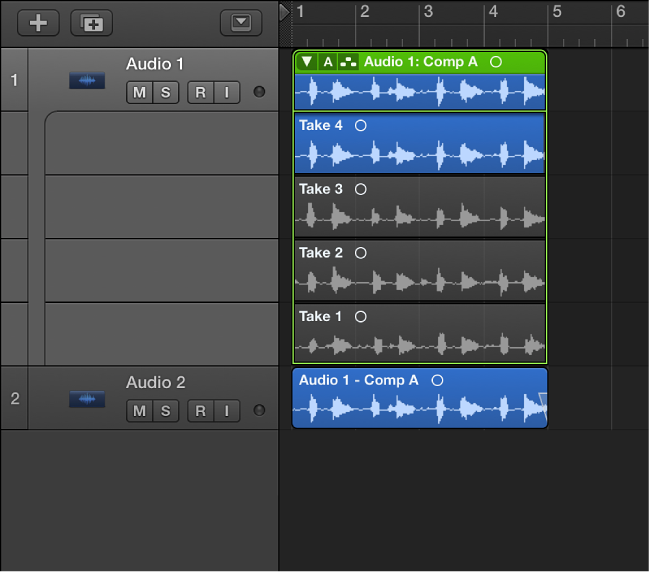Click the Take 4 label
The width and height of the screenshot is (650, 572).
point(321,125)
